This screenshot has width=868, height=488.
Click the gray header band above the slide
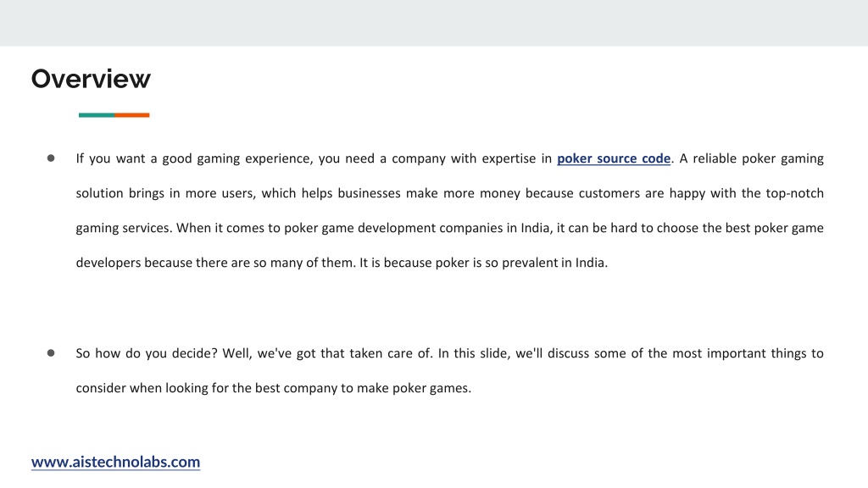coord(434,23)
